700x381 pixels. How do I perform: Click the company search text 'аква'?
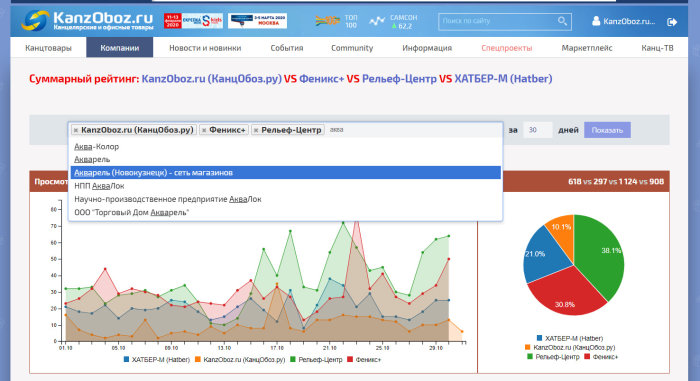pos(337,130)
